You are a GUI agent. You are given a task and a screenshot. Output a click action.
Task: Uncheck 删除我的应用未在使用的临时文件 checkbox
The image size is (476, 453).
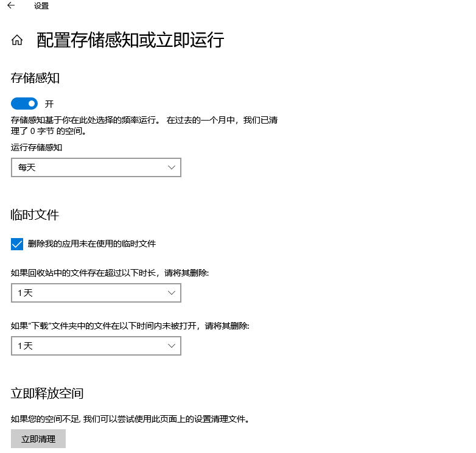[x=17, y=244]
